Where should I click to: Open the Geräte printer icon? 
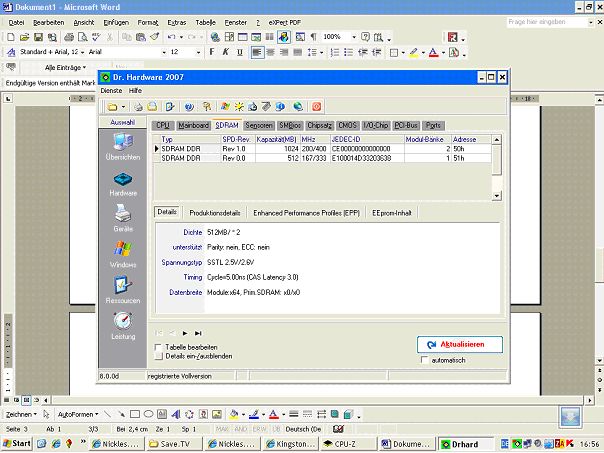123,216
